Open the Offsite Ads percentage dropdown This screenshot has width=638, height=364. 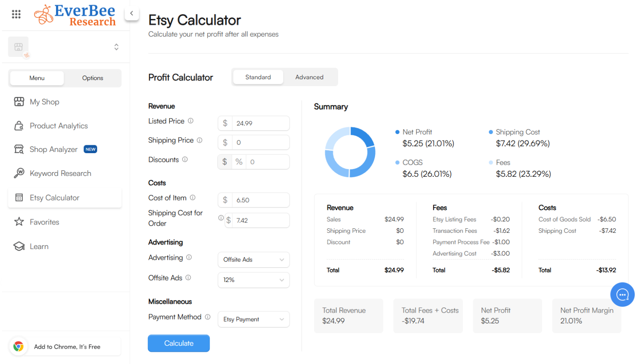253,280
